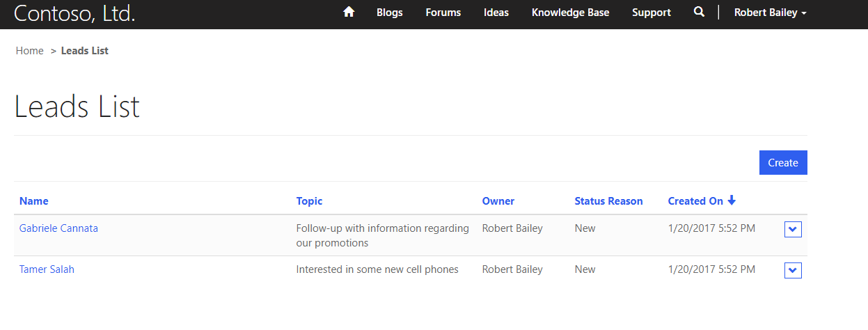Sort the list by Name column
This screenshot has width=868, height=330.
[34, 201]
